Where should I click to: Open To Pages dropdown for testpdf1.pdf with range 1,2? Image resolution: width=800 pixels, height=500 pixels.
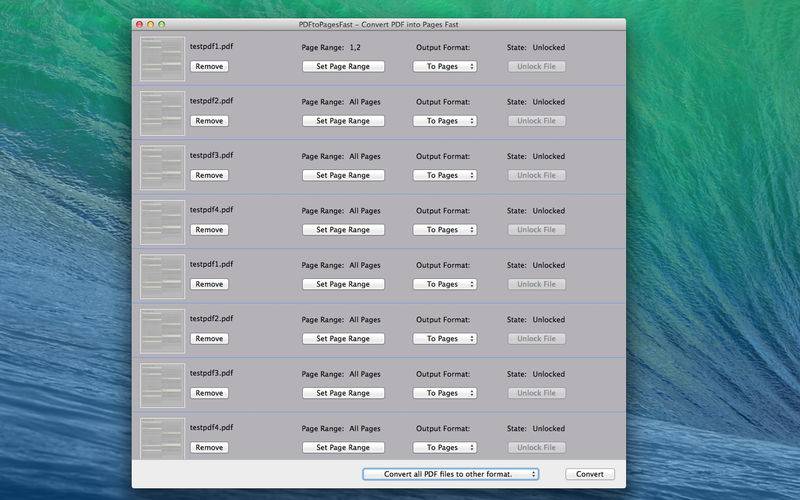click(445, 66)
